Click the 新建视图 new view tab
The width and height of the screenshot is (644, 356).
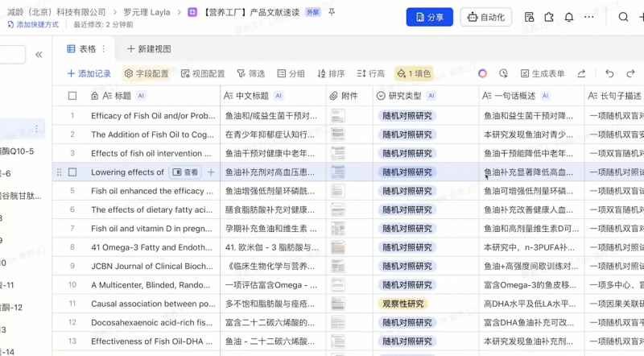149,49
